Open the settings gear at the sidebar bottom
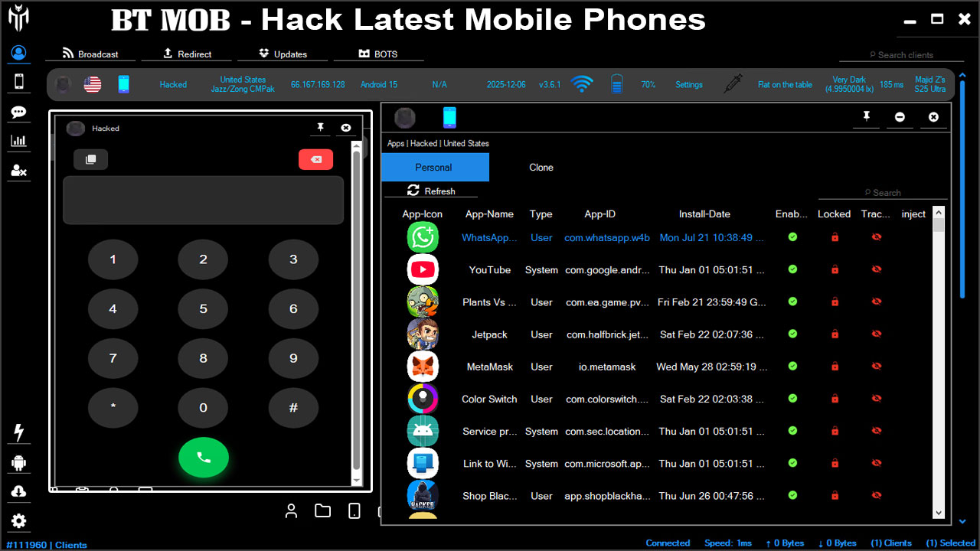Viewport: 980px width, 551px height. pyautogui.click(x=18, y=520)
